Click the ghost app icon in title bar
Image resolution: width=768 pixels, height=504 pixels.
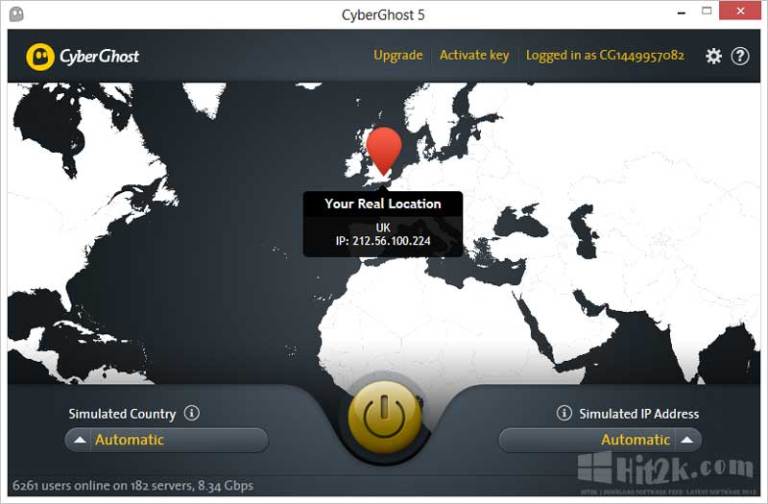point(16,14)
